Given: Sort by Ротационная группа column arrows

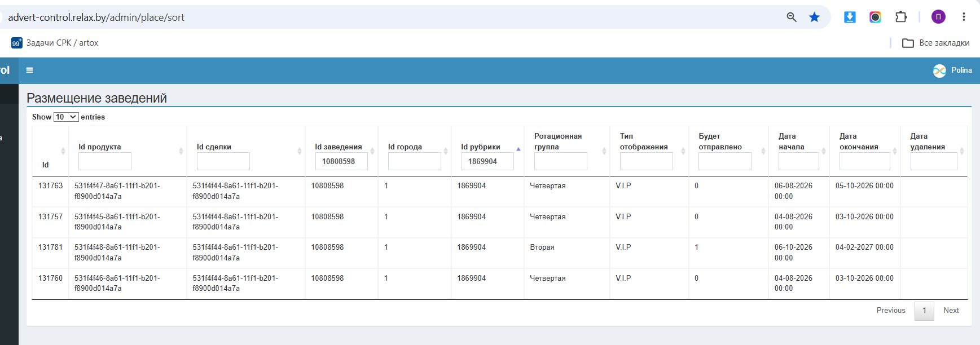Looking at the screenshot, I should [604, 151].
